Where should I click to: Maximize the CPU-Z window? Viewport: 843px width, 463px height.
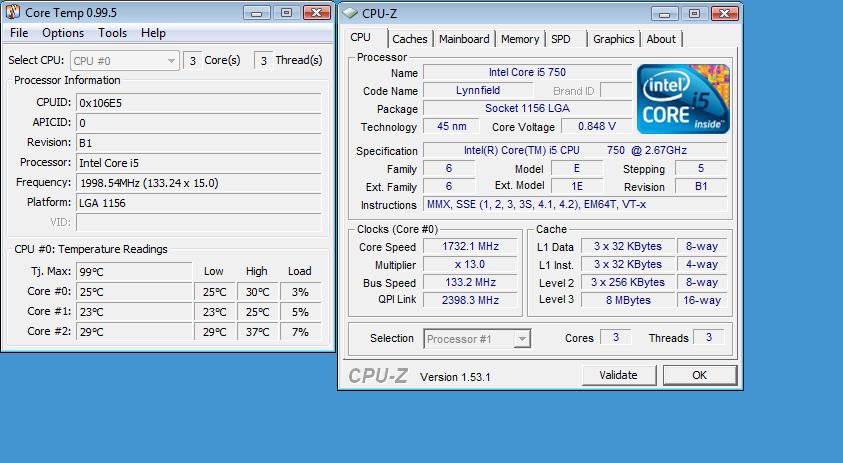click(x=695, y=13)
